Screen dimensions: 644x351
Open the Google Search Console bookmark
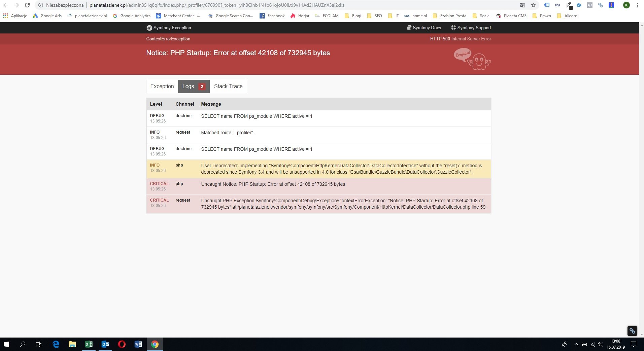pos(231,16)
